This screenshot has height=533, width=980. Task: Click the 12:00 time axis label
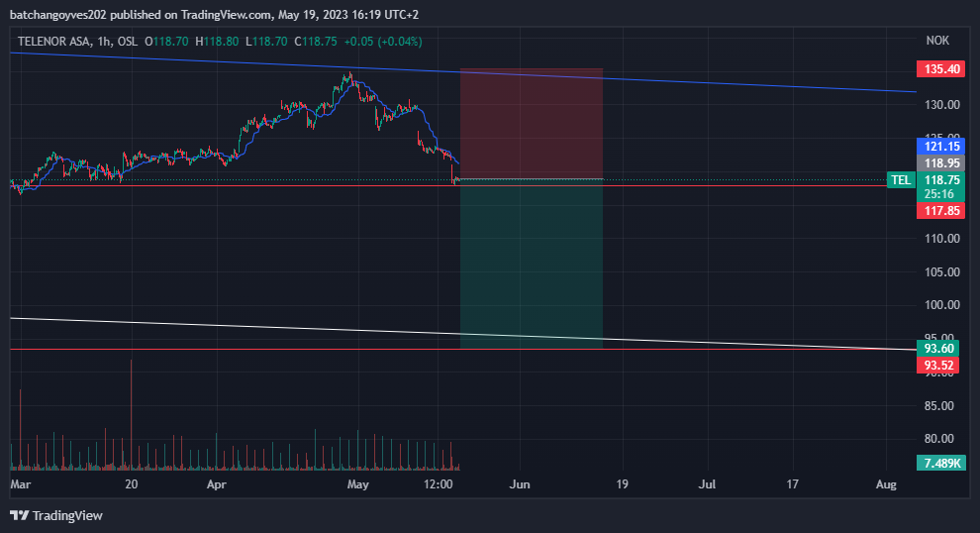[439, 484]
